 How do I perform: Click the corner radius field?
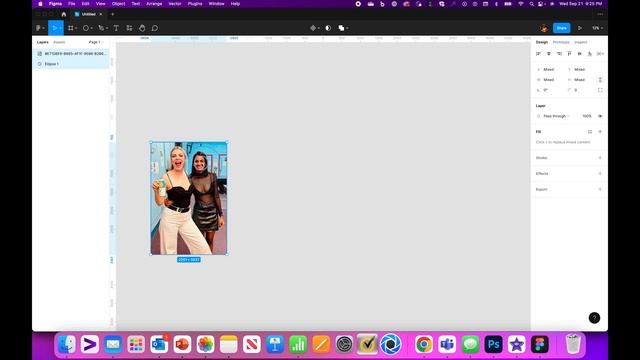[x=579, y=90]
